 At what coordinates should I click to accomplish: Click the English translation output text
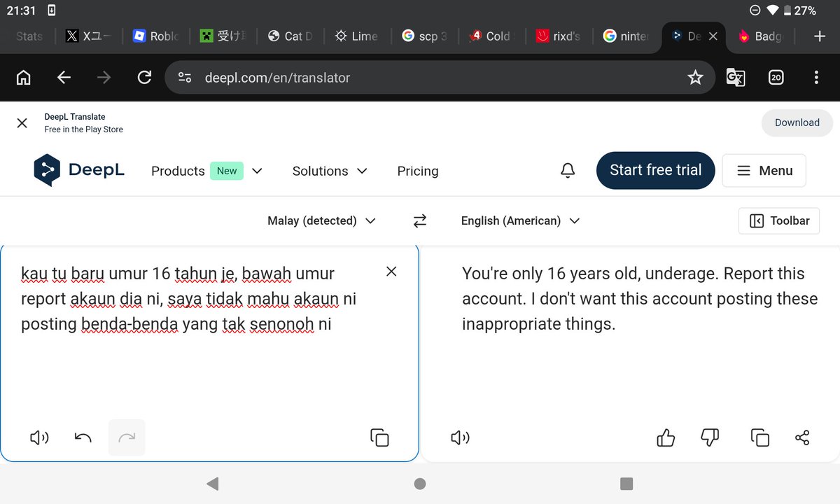click(640, 299)
